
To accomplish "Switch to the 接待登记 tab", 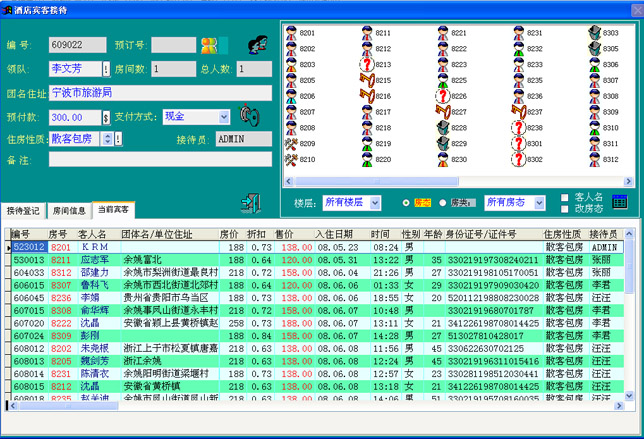I will coord(23,211).
